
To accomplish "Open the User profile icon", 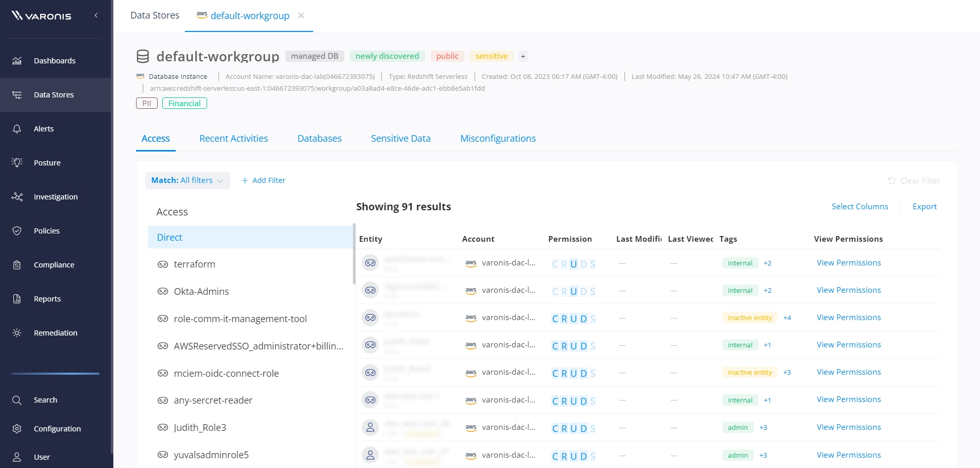I will 17,457.
